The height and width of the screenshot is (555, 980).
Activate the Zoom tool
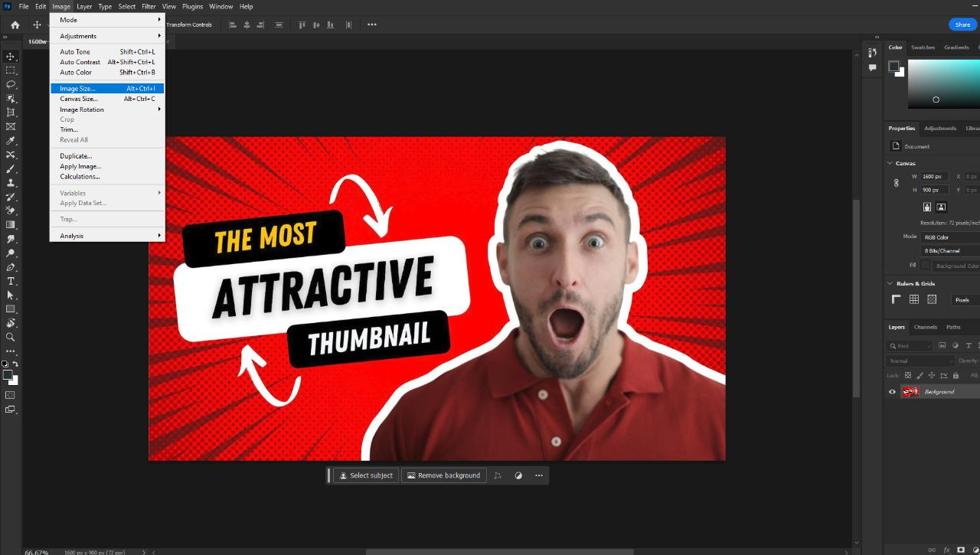[11, 338]
